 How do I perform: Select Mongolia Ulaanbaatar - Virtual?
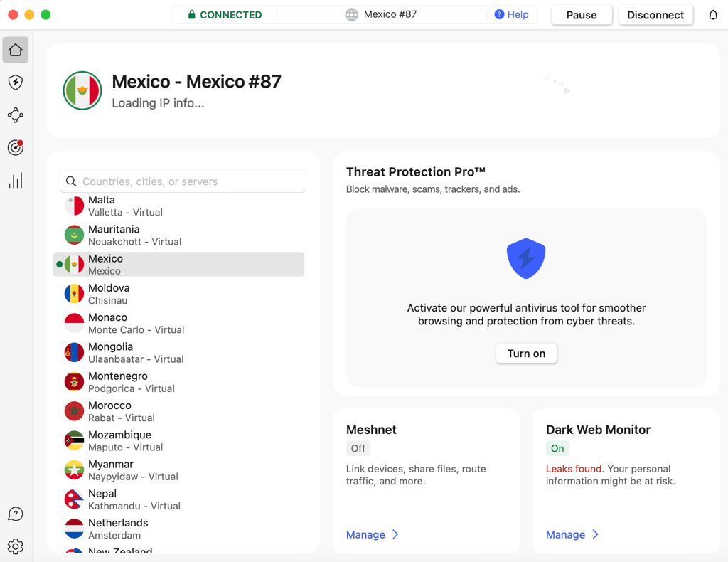tap(178, 353)
